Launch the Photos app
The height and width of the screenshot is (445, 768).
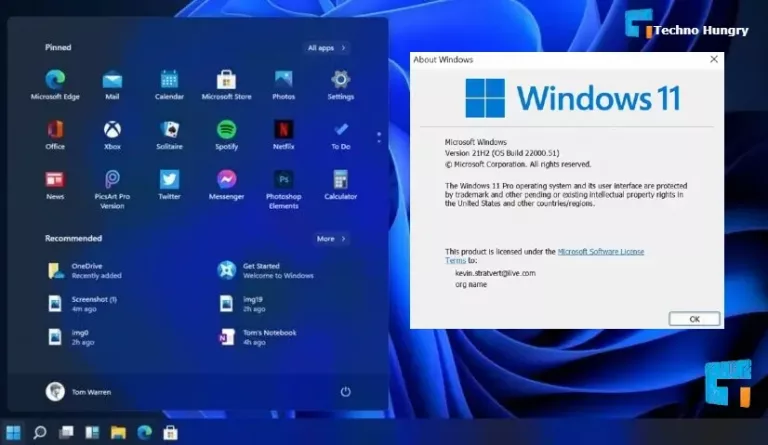coord(284,85)
